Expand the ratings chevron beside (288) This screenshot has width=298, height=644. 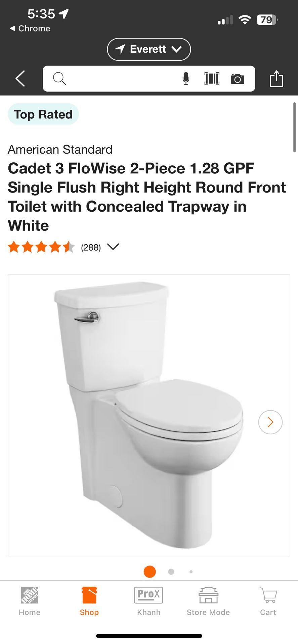[x=113, y=247]
